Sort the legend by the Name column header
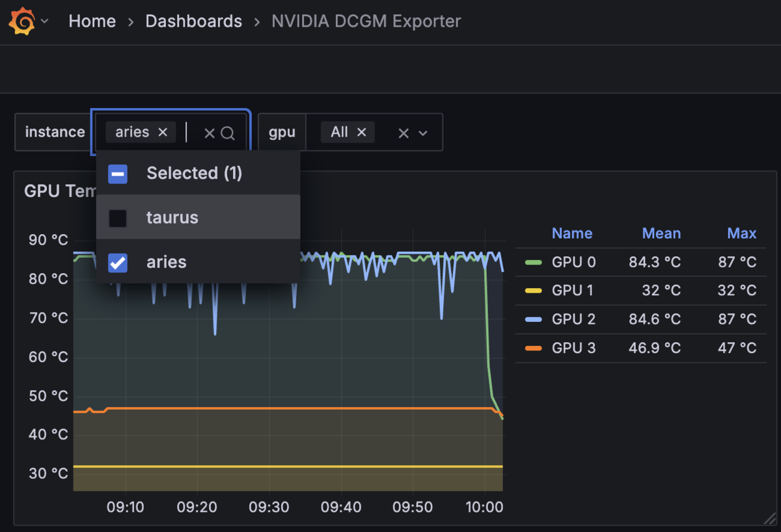Viewport: 781px width, 532px height. click(x=572, y=233)
